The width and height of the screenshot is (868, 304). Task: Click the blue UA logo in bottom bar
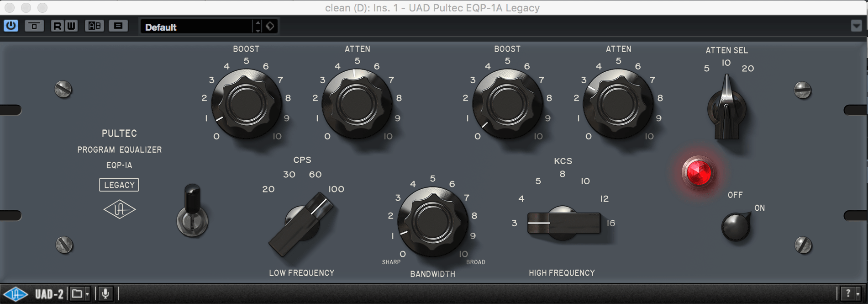16,293
